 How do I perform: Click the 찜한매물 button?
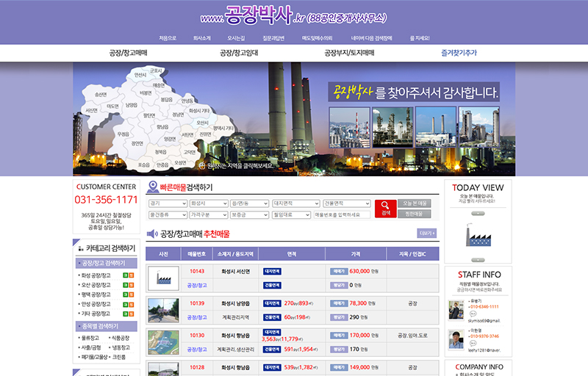click(x=415, y=214)
